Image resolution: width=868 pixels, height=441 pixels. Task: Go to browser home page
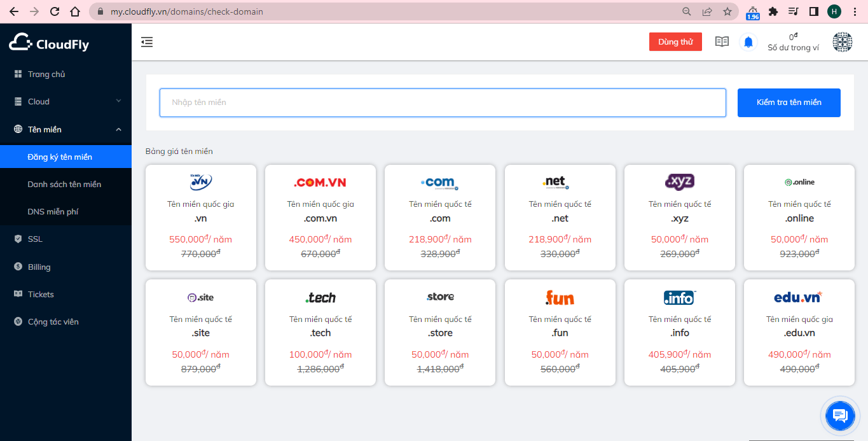(75, 11)
